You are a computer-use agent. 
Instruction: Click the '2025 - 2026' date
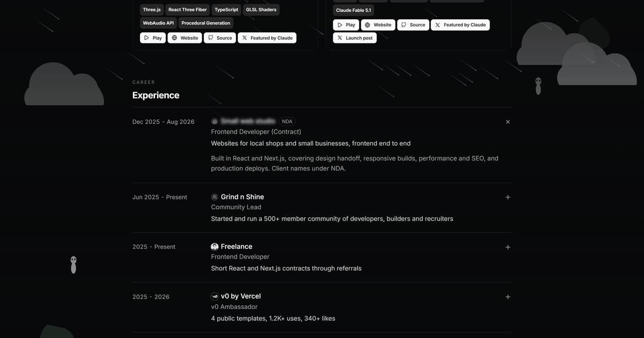pyautogui.click(x=151, y=297)
